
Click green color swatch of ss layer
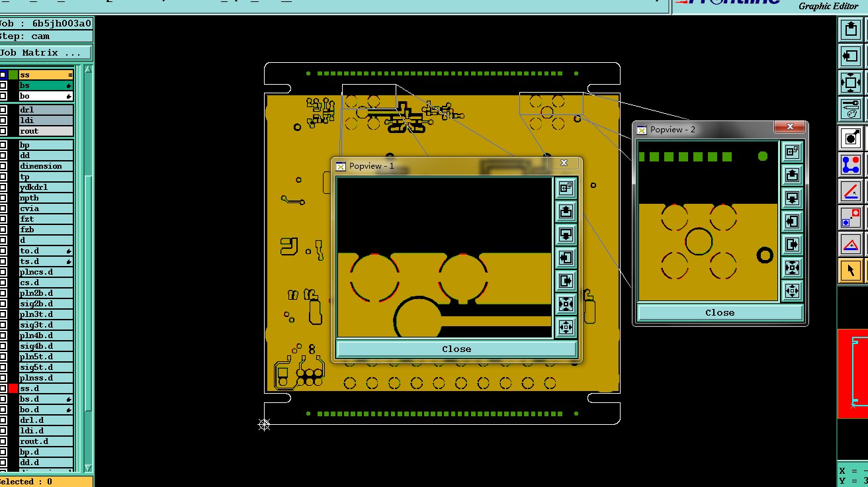[x=13, y=75]
